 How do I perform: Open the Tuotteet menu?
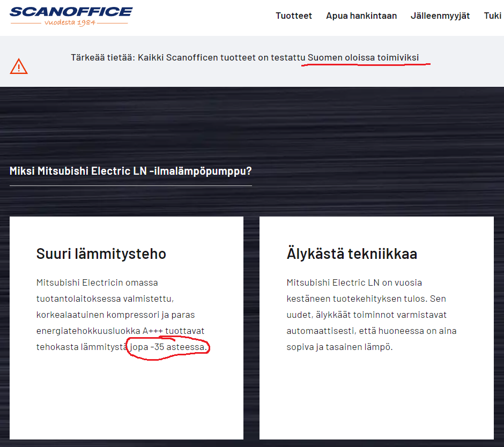point(293,16)
